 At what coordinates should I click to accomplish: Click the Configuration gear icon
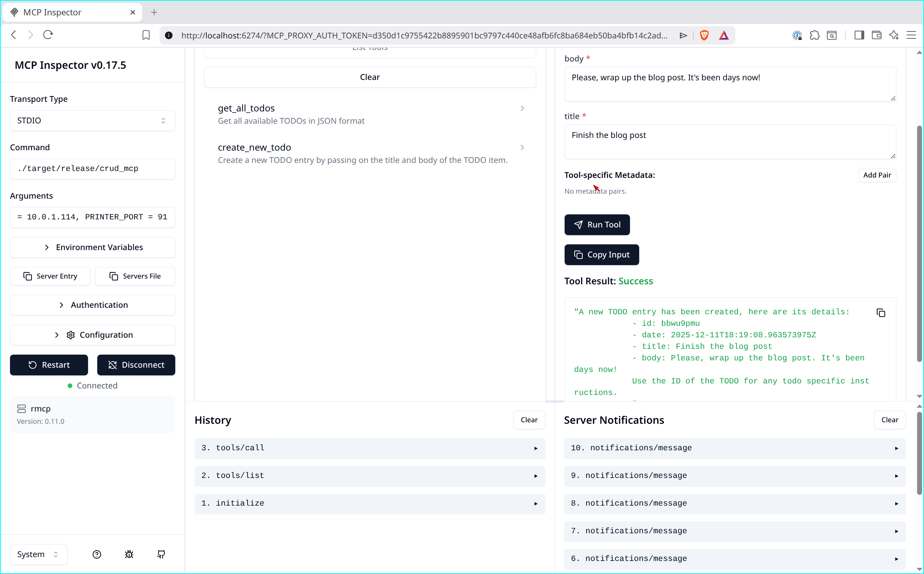(70, 335)
